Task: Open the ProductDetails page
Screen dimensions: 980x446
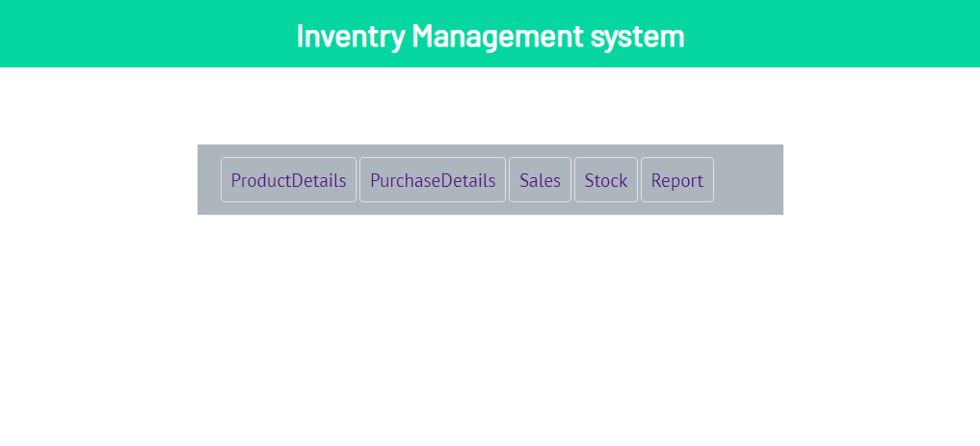Action: click(288, 180)
